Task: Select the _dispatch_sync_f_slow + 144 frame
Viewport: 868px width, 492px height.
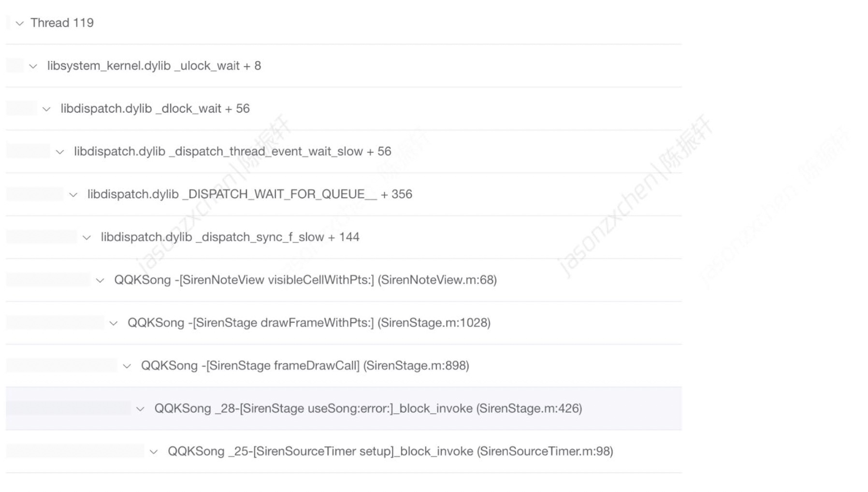Action: (x=230, y=237)
